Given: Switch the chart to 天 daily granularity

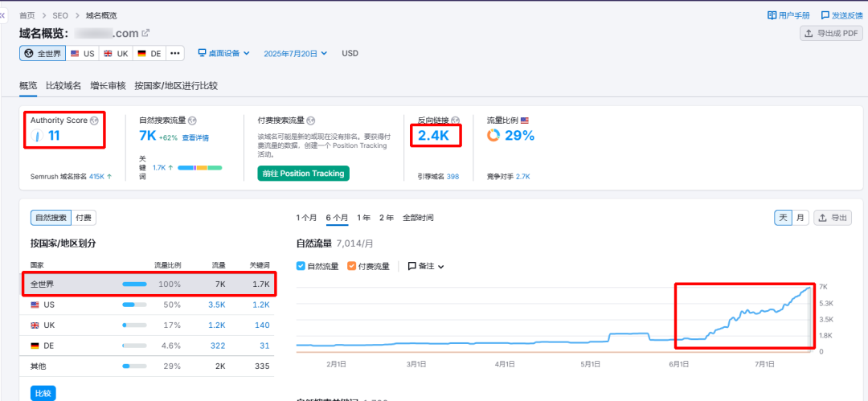Looking at the screenshot, I should [783, 218].
